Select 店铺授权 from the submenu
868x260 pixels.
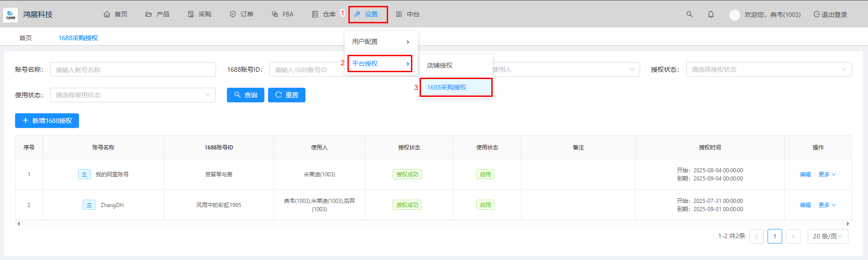tap(440, 65)
